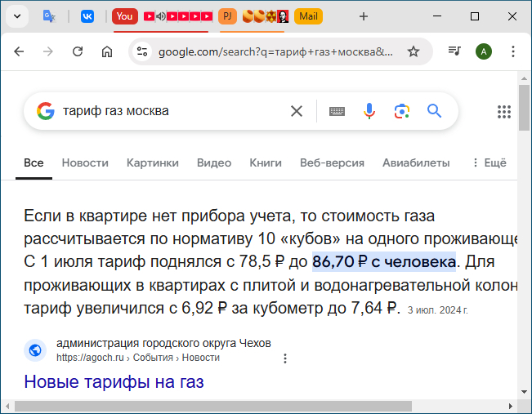Open the 'Новые тарифы на газ' link

[114, 382]
